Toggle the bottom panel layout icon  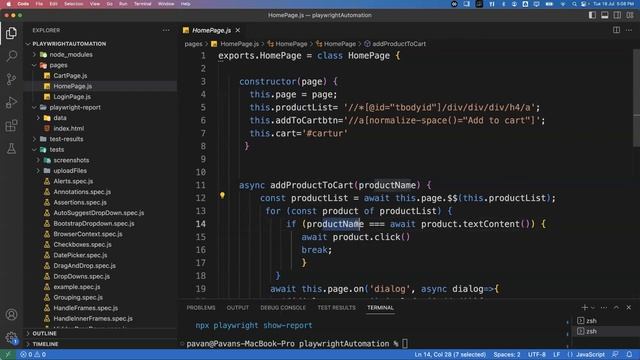tap(604, 15)
